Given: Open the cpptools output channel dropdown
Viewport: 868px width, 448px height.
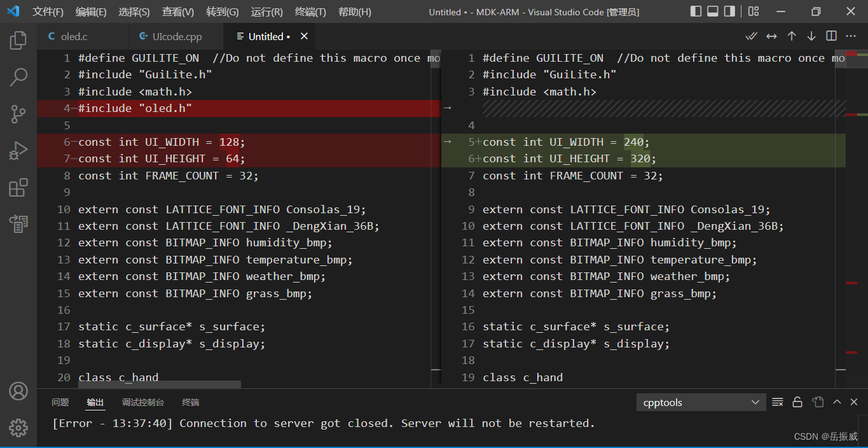Looking at the screenshot, I should point(701,402).
